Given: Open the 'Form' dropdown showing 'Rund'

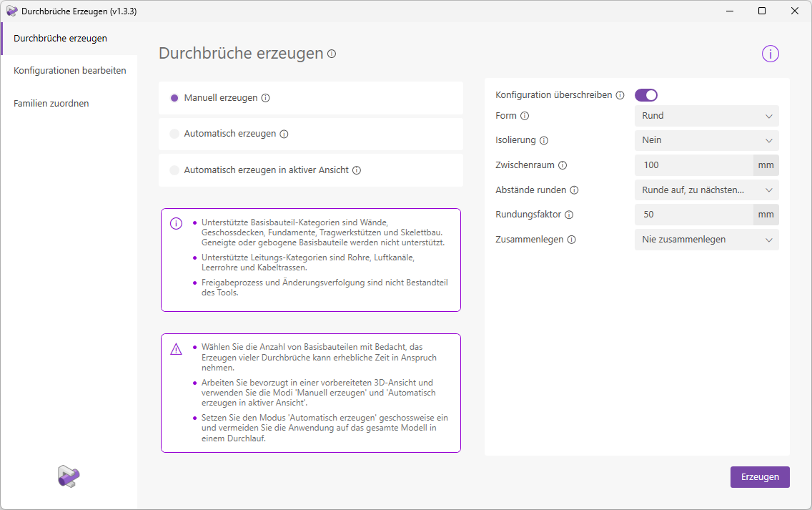Looking at the screenshot, I should point(706,115).
